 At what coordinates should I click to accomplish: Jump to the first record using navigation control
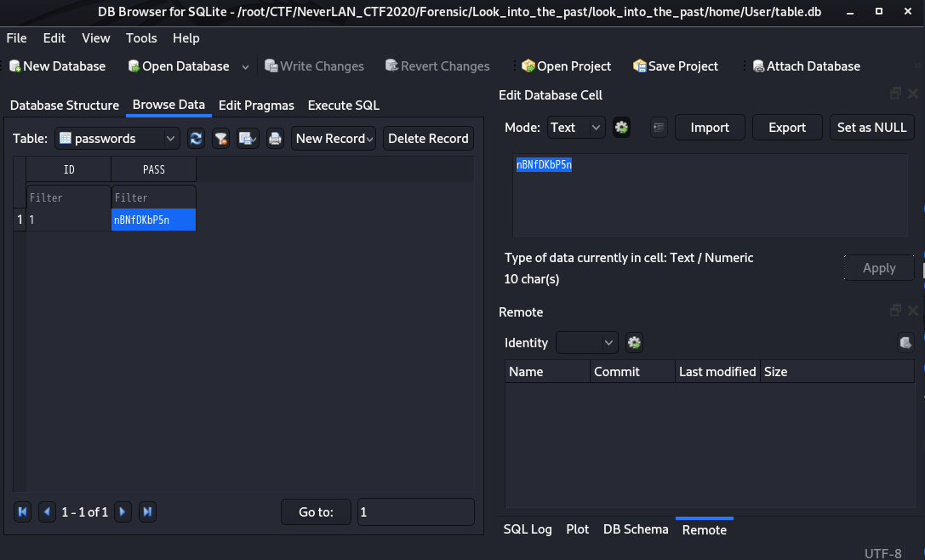[x=22, y=511]
